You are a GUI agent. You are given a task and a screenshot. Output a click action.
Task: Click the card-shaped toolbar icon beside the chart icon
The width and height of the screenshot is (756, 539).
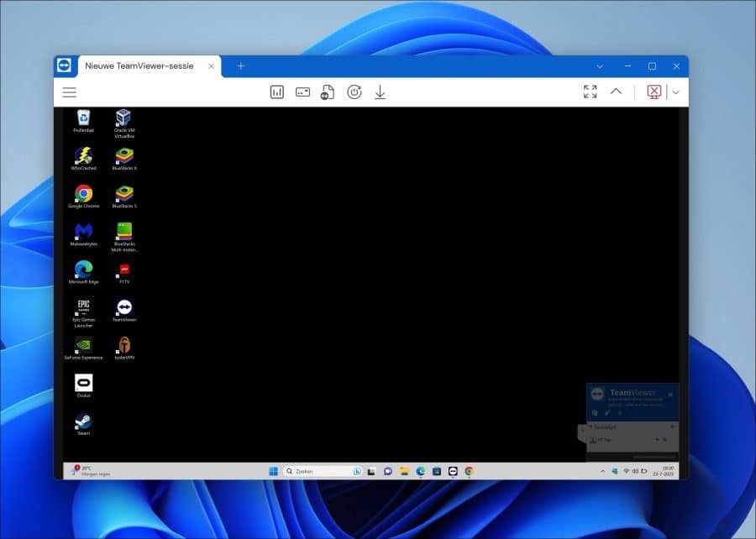(302, 92)
